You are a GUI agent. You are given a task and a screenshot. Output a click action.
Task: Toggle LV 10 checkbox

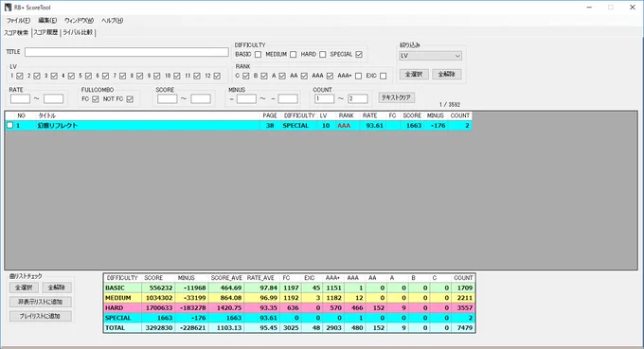click(176, 76)
